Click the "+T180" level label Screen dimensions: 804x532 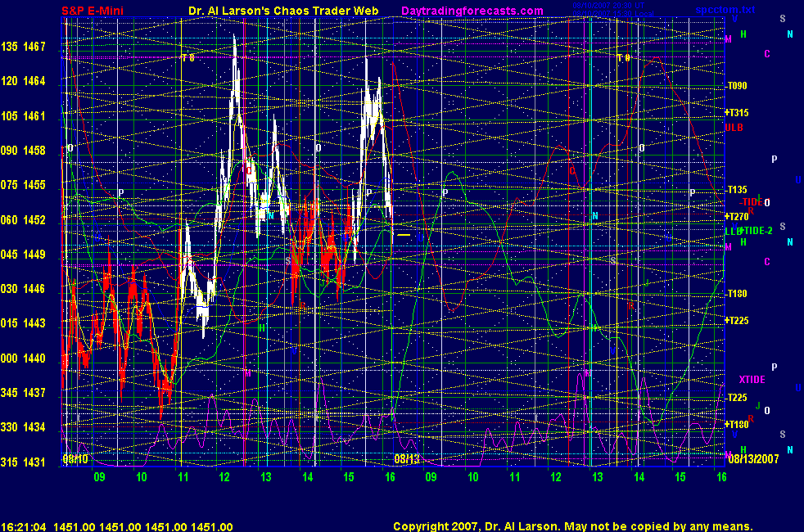[737, 424]
